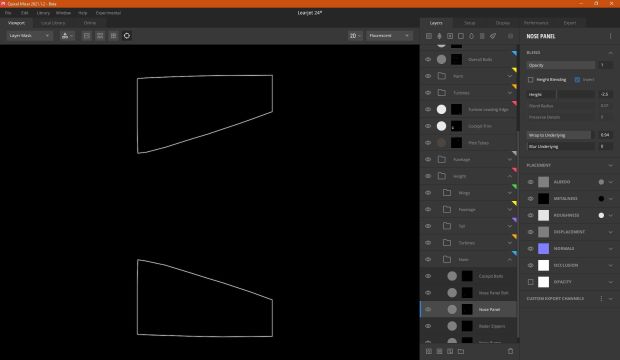Select the Nose Panel Bolt layer

(469, 293)
